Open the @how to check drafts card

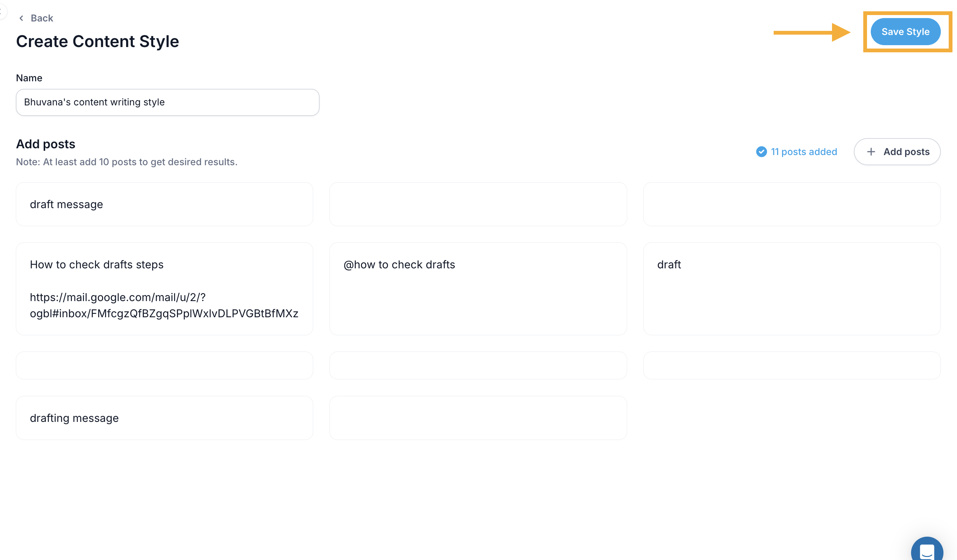coord(478,289)
